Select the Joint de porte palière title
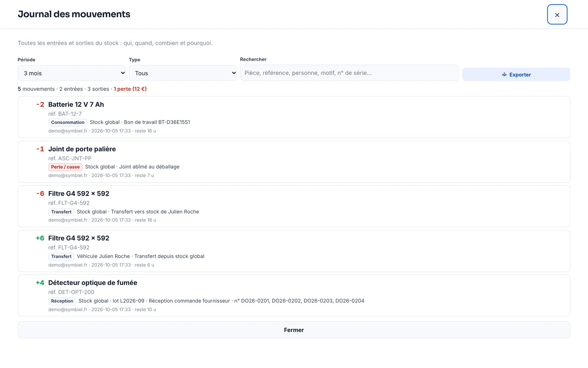The image size is (588, 368). [82, 149]
